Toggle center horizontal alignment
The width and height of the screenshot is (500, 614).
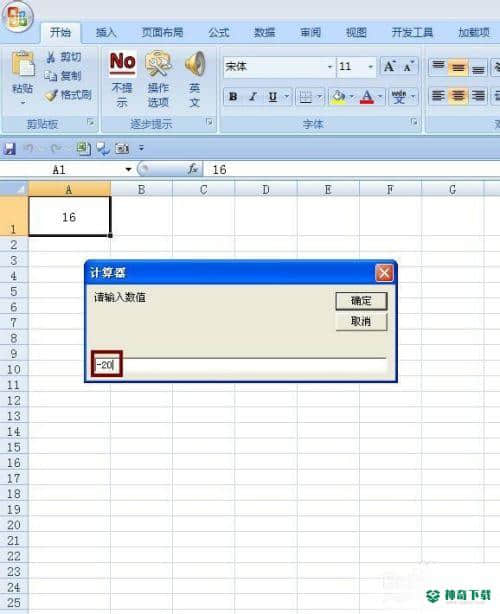click(x=458, y=96)
